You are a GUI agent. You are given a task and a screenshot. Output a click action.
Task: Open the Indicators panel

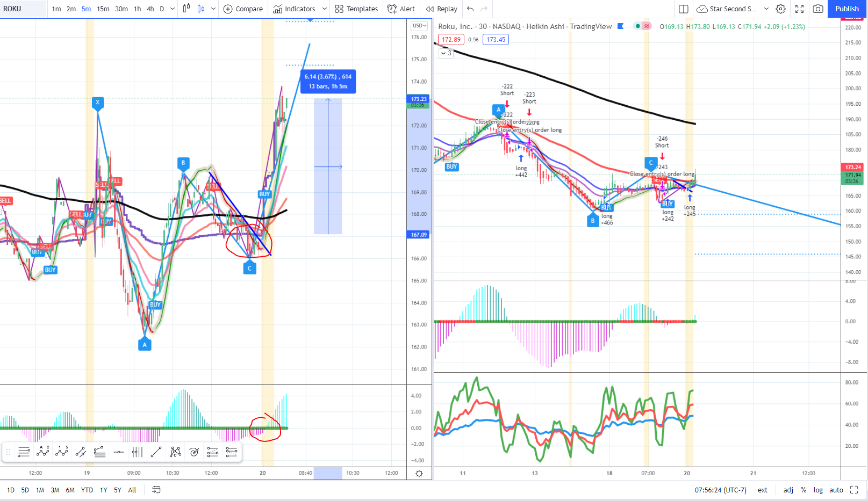click(x=294, y=9)
